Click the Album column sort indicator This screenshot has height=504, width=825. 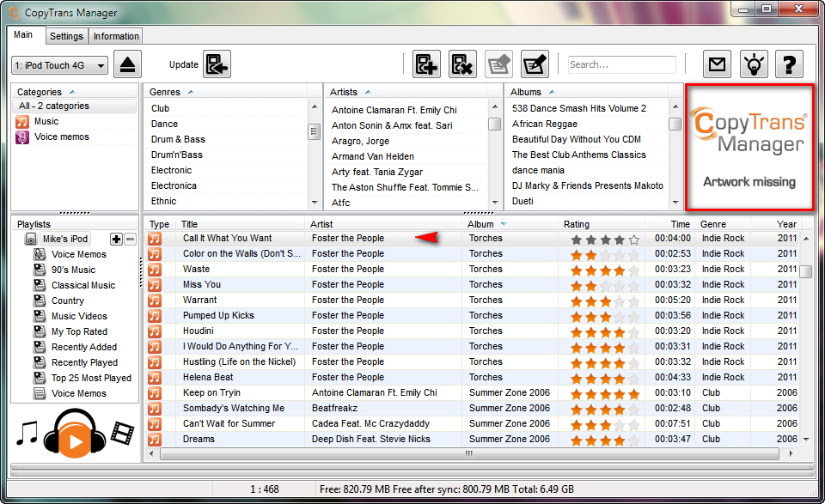point(504,224)
